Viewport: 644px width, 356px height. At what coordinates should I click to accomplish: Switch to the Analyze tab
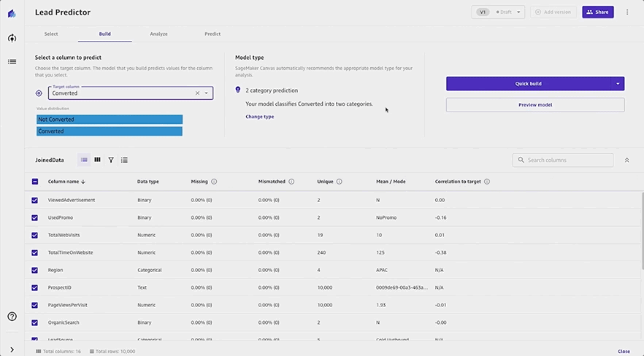tap(158, 34)
